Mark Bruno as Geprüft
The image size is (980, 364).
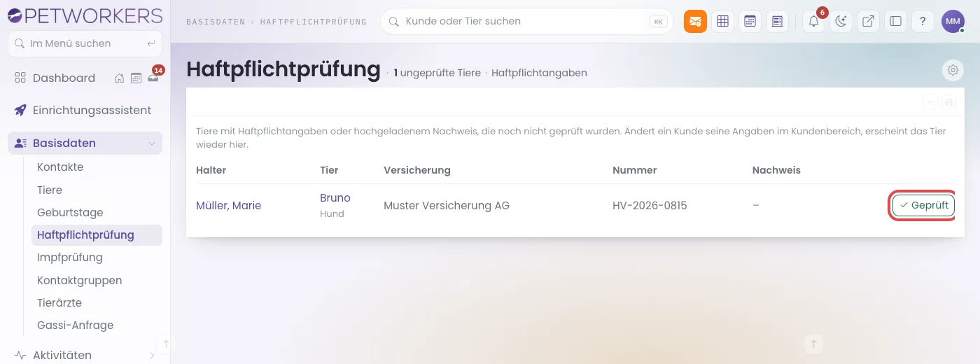click(x=923, y=205)
